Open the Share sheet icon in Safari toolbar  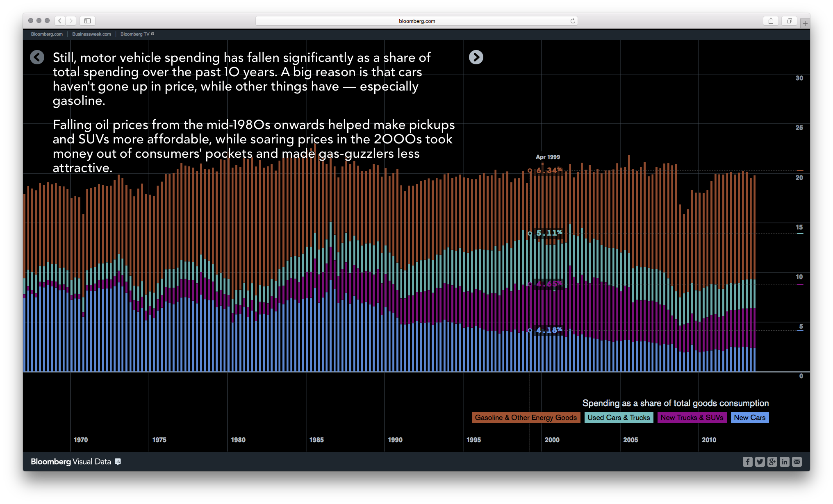click(772, 21)
